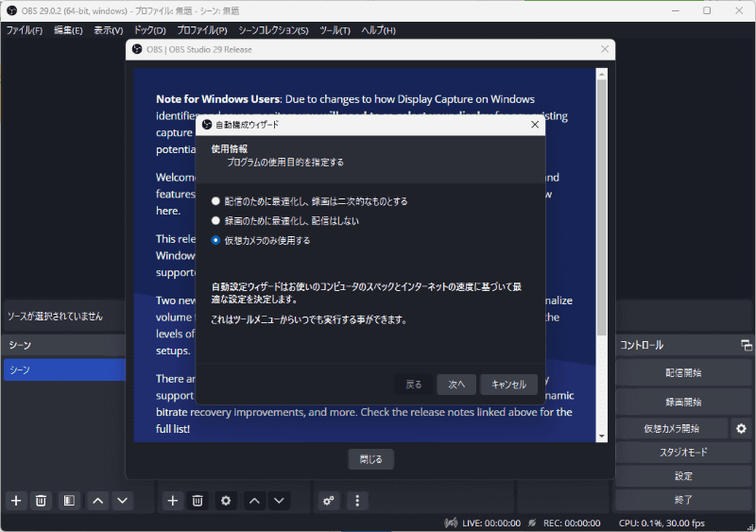Click the LIVE status connection icon
Screen dimensions: 756x532
click(x=451, y=523)
